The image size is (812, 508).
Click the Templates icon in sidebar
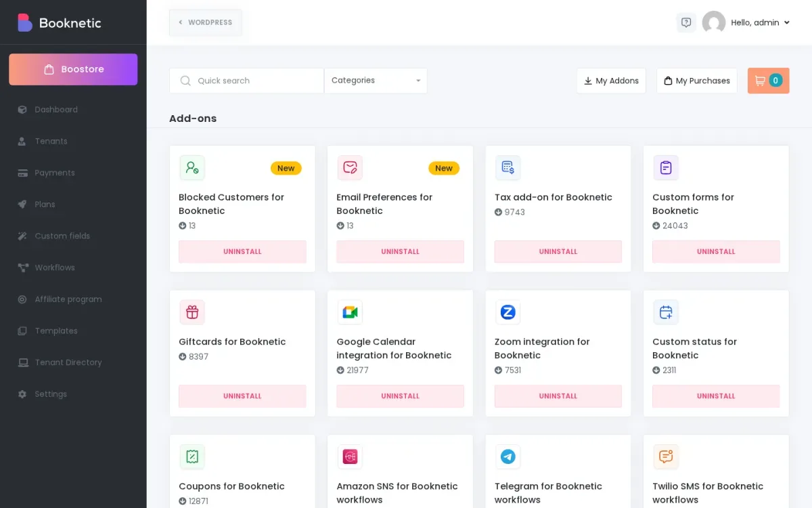pos(22,331)
